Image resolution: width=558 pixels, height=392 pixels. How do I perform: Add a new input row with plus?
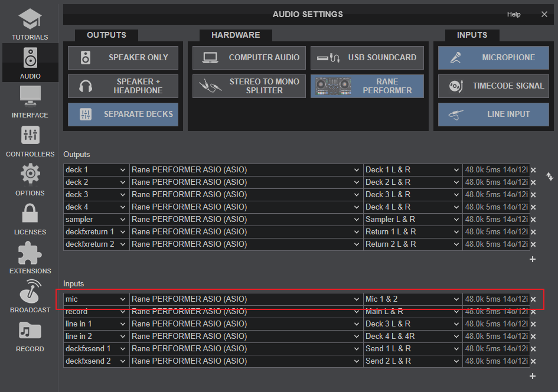(533, 376)
